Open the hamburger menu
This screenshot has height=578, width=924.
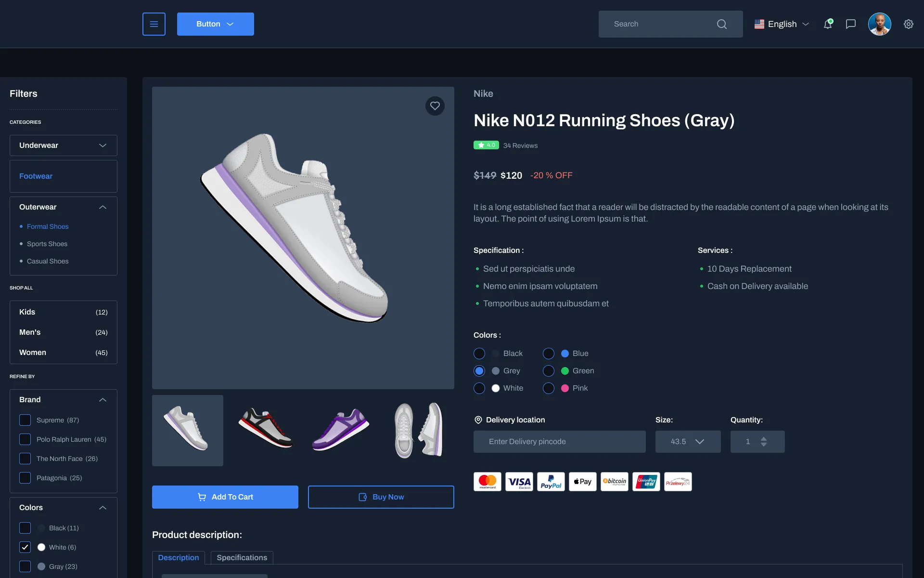click(x=154, y=24)
